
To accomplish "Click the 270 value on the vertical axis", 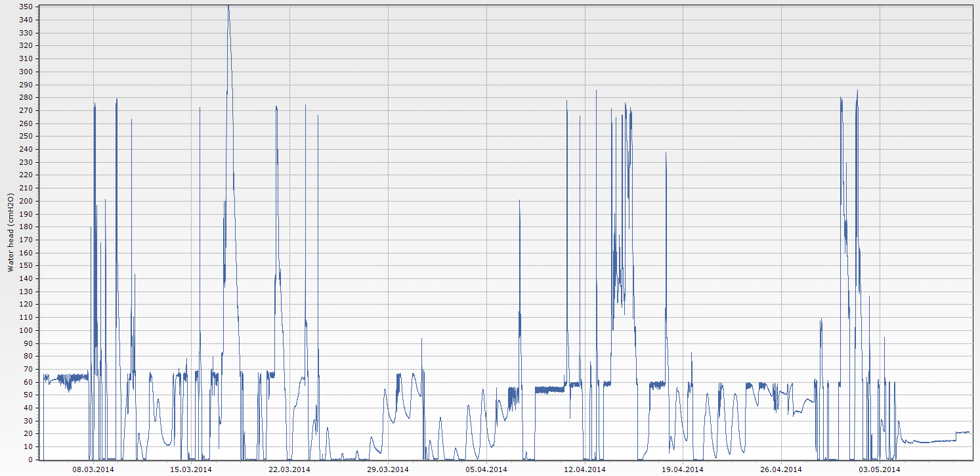I will click(x=26, y=110).
